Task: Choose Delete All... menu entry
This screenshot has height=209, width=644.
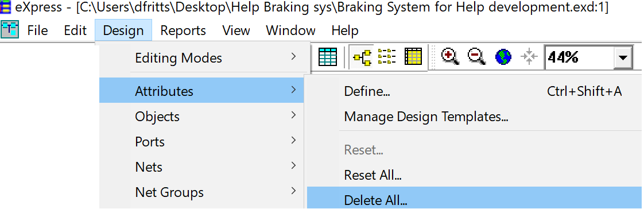Action: pos(474,200)
